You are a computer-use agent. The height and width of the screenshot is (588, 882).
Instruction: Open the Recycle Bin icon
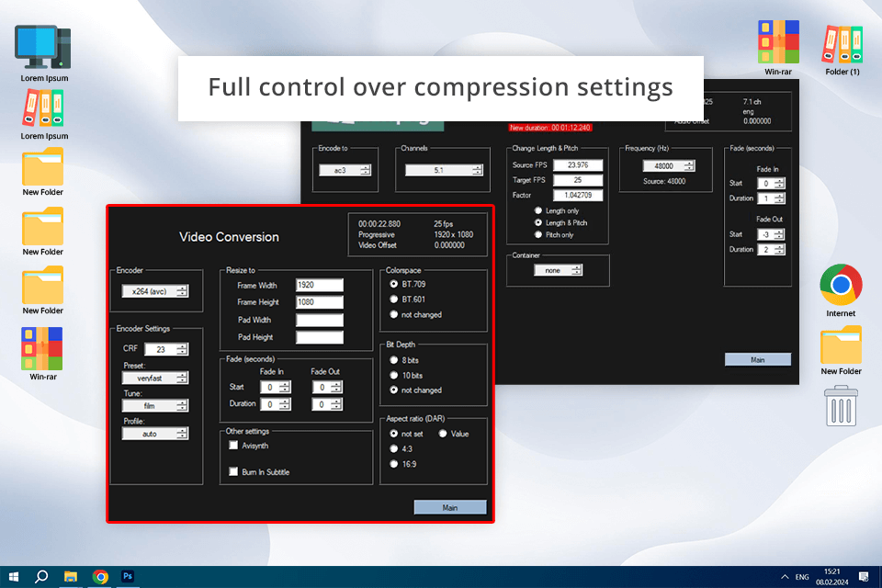841,405
